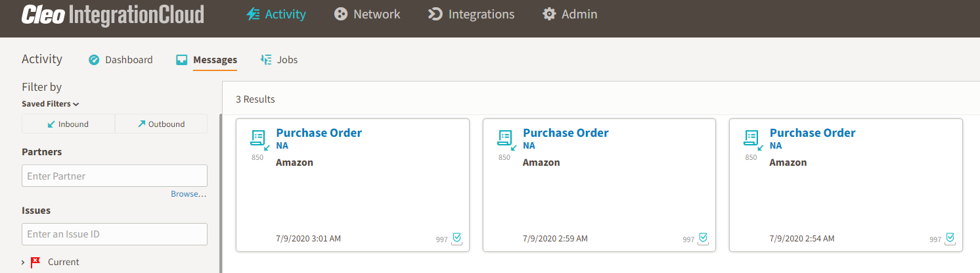
Task: Click the Integrations arrow icon
Action: click(435, 14)
